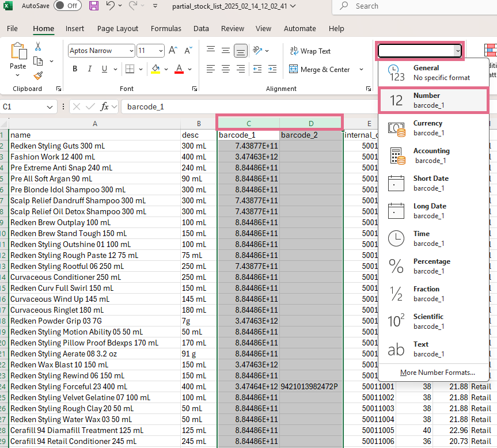This screenshot has width=497, height=448.
Task: Open fill color dropdown arrow
Action: 166,69
